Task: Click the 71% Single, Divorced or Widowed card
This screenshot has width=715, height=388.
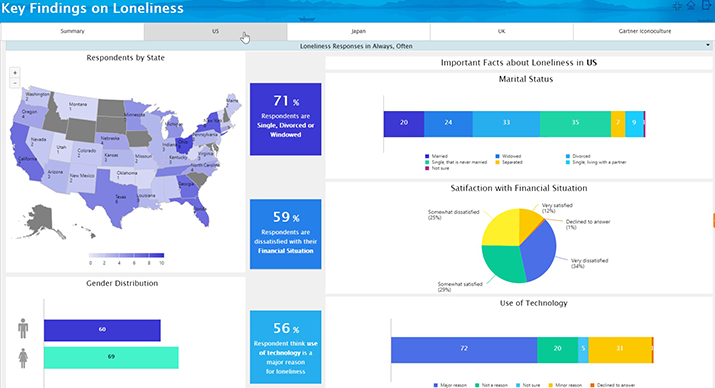Action: pos(285,119)
